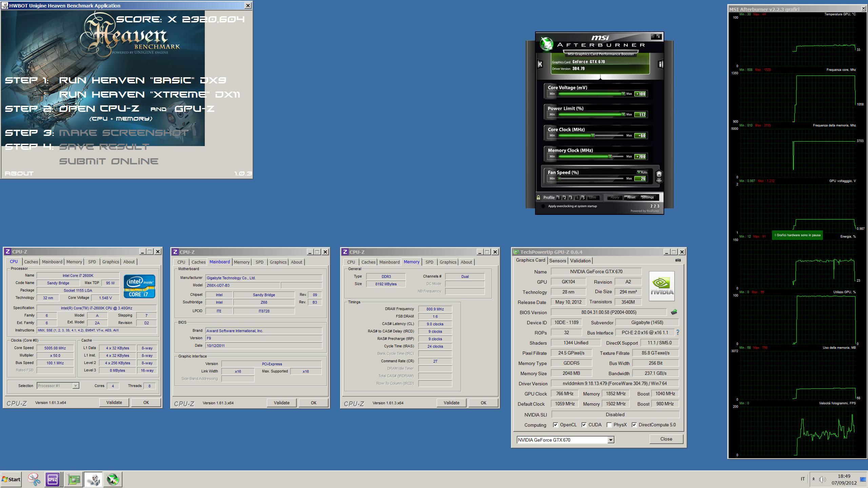Open the Processor #1 selection dropdown in CPU-Z
This screenshot has height=488, width=868.
[76, 386]
